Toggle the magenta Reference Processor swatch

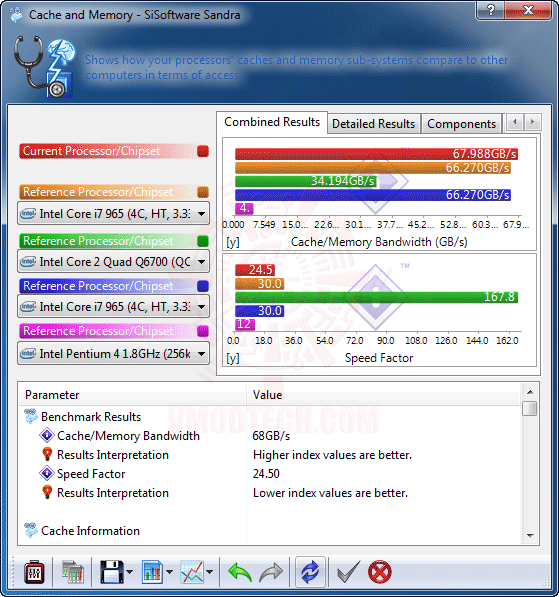[203, 331]
